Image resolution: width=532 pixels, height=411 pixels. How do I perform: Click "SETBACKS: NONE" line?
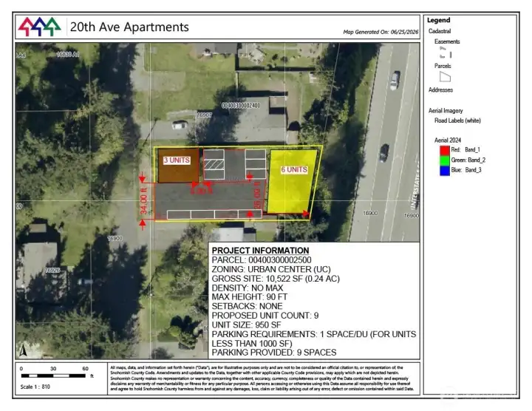tap(247, 306)
